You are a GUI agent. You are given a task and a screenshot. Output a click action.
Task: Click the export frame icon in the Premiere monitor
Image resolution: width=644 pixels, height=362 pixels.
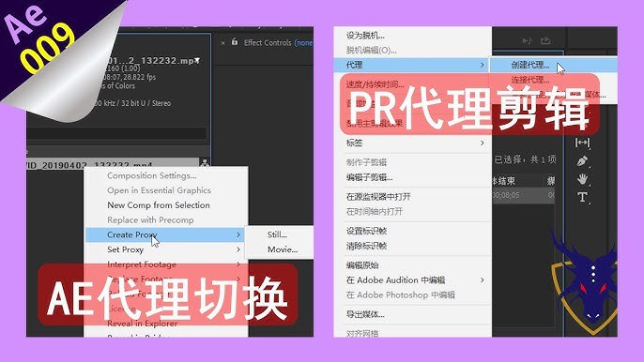[x=545, y=40]
